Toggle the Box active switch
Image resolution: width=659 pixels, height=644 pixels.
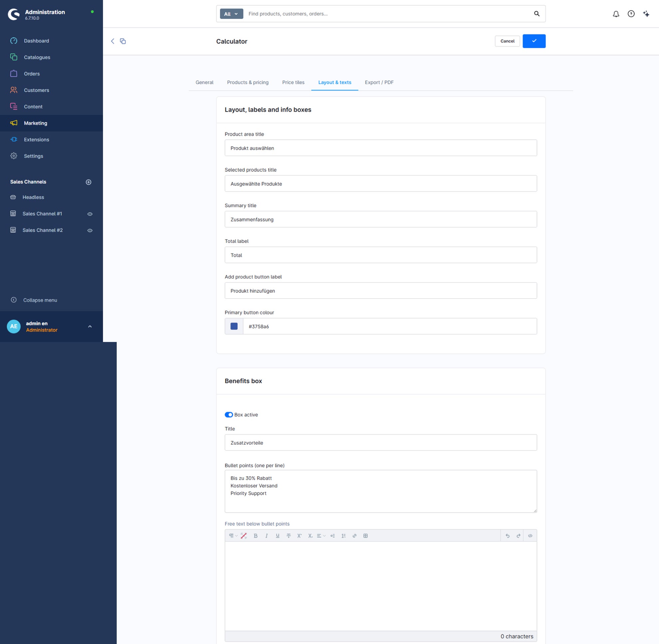(229, 415)
